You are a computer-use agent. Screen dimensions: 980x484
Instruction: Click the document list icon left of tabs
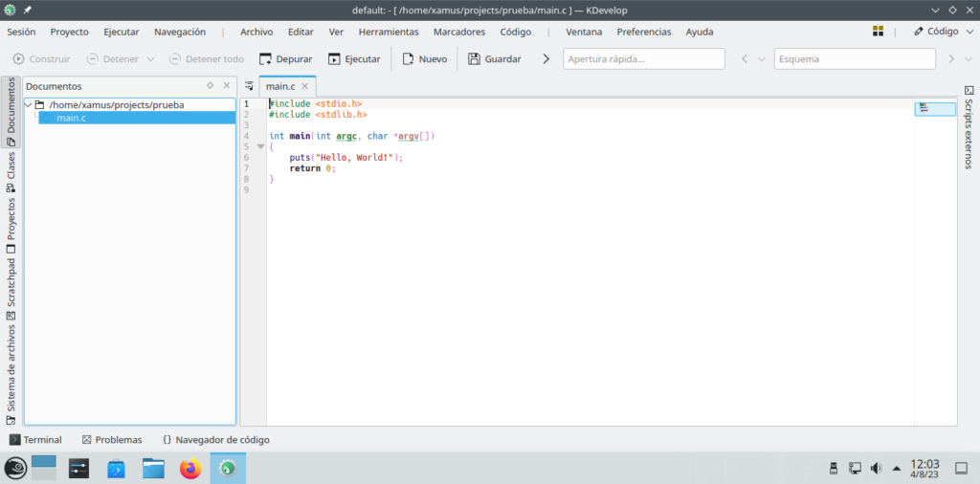[249, 85]
